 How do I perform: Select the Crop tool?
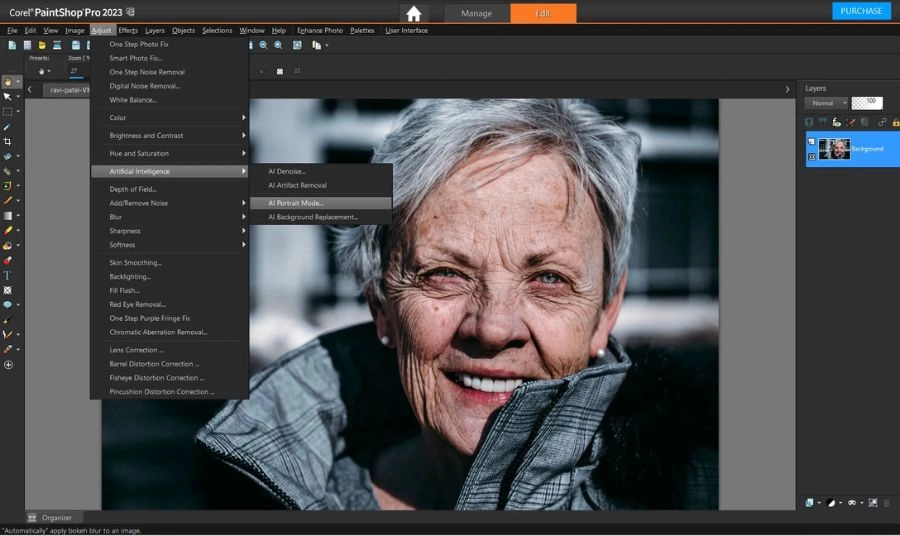pyautogui.click(x=7, y=141)
